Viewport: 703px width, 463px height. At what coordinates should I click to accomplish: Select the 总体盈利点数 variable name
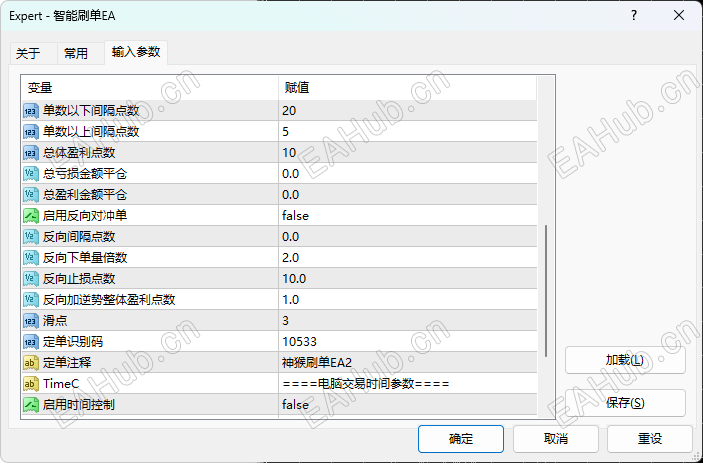(79, 153)
